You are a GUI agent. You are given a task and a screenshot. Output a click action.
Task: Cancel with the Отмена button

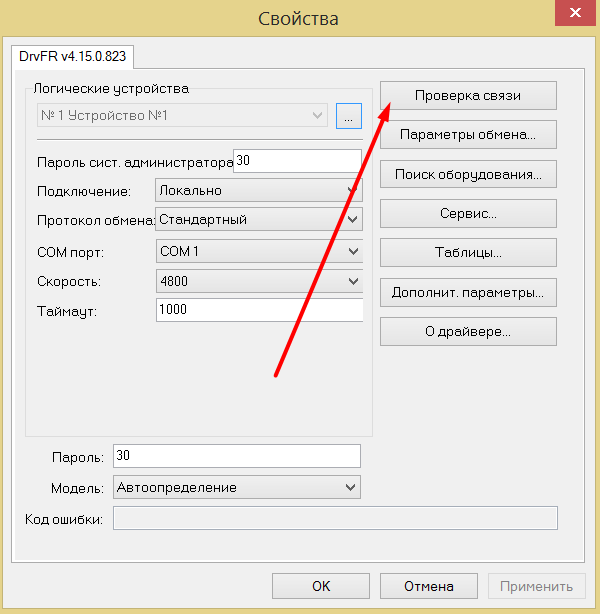[x=429, y=586]
